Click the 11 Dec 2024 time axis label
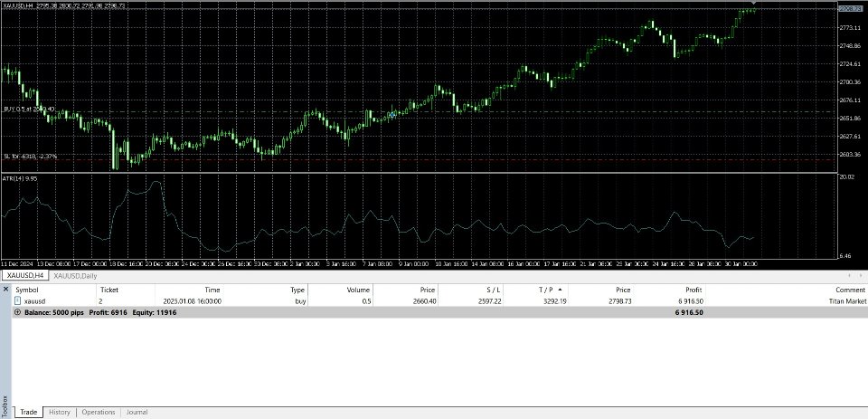868x419 pixels. [x=18, y=264]
